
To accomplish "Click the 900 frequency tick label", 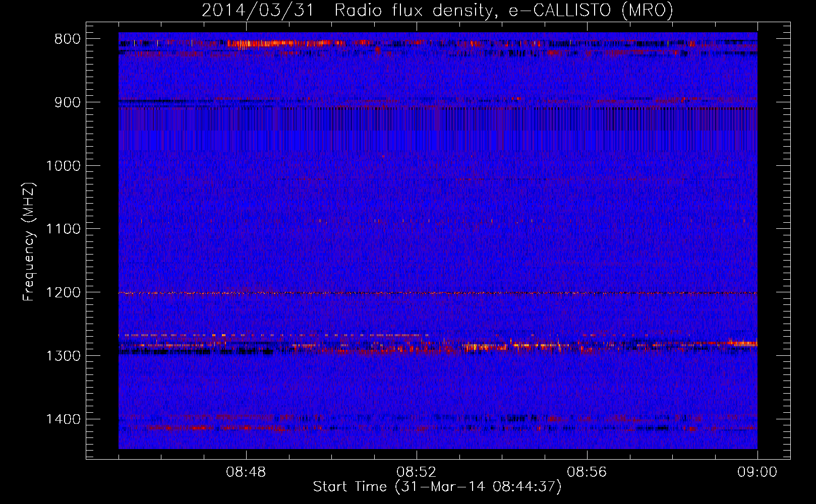I will pyautogui.click(x=67, y=102).
